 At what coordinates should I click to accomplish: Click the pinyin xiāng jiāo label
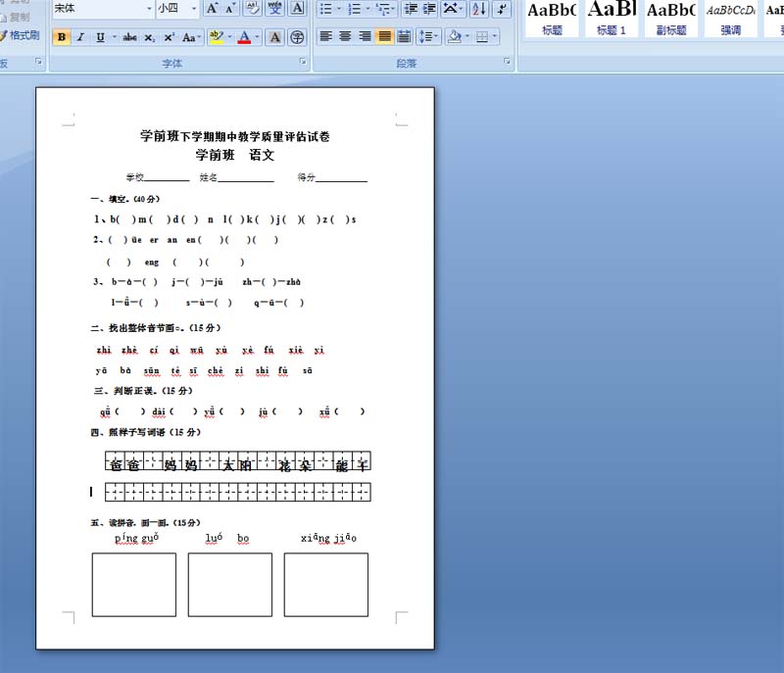[328, 538]
